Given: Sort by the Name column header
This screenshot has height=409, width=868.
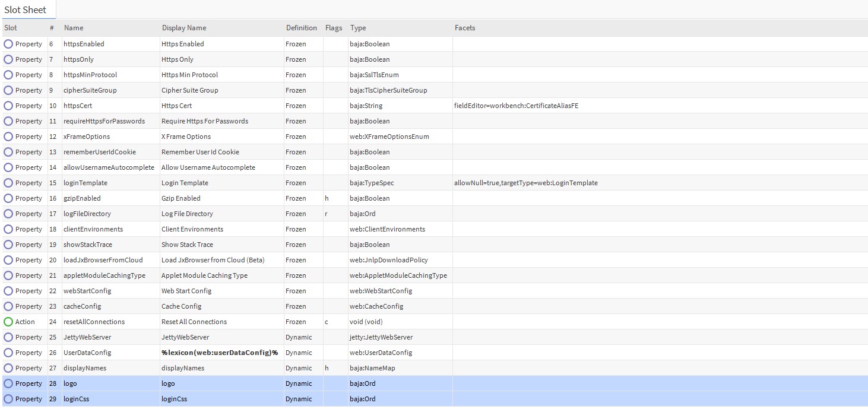Looking at the screenshot, I should point(74,28).
